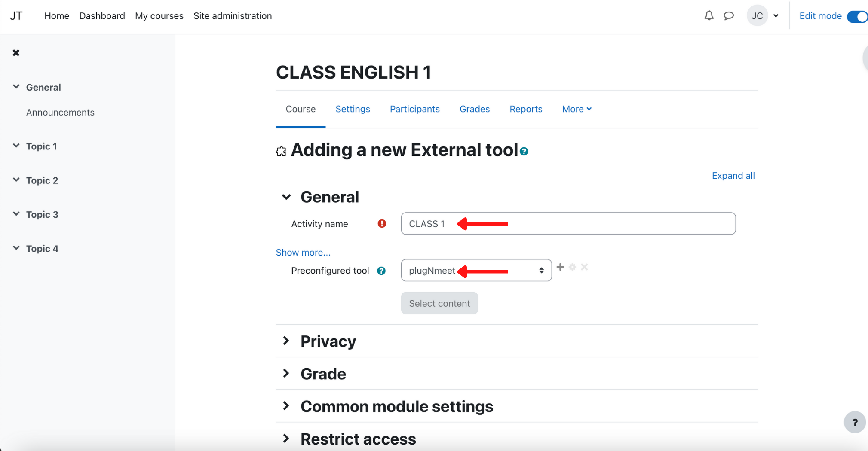Image resolution: width=868 pixels, height=451 pixels.
Task: Click Preconfigured tool help icon
Action: 381,271
